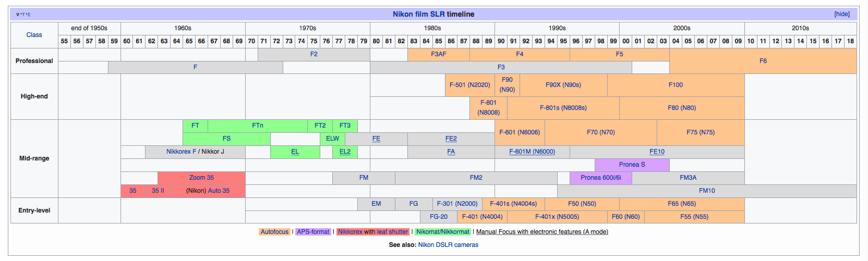868x261 pixels.
Task: Open the F2 camera link
Action: click(x=314, y=54)
